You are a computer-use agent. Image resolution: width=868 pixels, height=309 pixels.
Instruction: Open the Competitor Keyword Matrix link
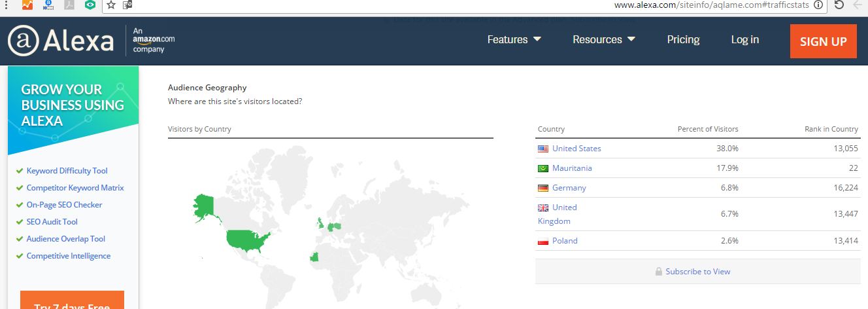click(75, 188)
